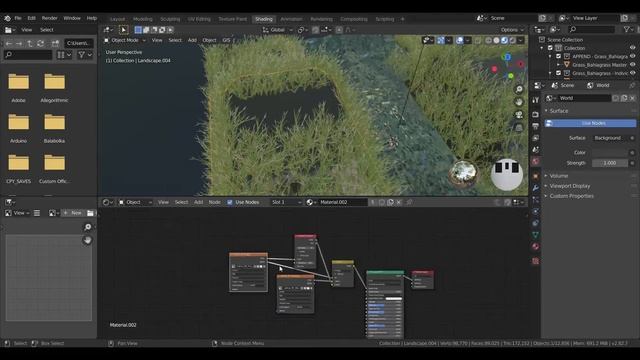The image size is (640, 360).
Task: Hide Collection with its eye icon
Action: (x=632, y=48)
